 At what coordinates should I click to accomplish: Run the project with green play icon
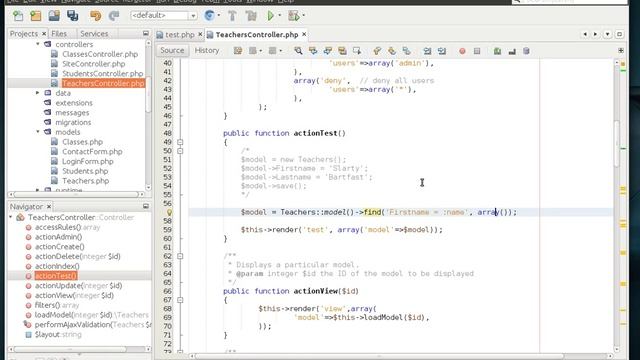click(270, 16)
